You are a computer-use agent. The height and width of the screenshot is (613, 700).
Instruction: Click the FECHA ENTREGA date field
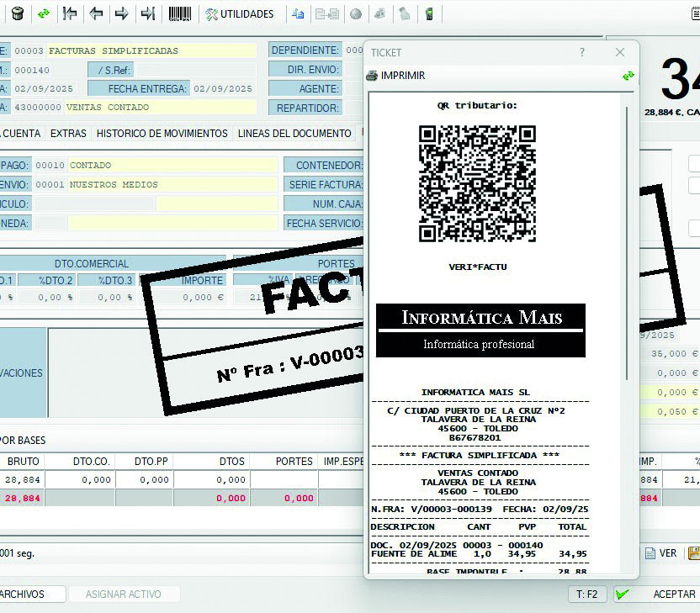click(x=223, y=88)
